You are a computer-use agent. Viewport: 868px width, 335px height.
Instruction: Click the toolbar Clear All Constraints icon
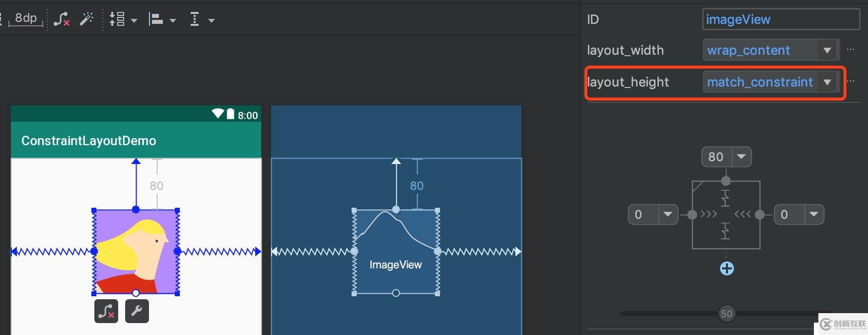point(62,20)
